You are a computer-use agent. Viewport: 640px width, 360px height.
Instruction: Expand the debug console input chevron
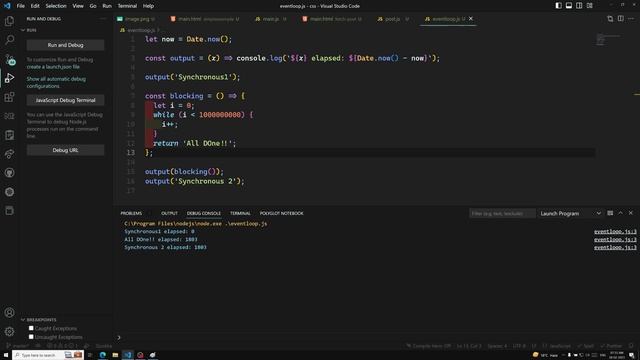[x=119, y=337]
